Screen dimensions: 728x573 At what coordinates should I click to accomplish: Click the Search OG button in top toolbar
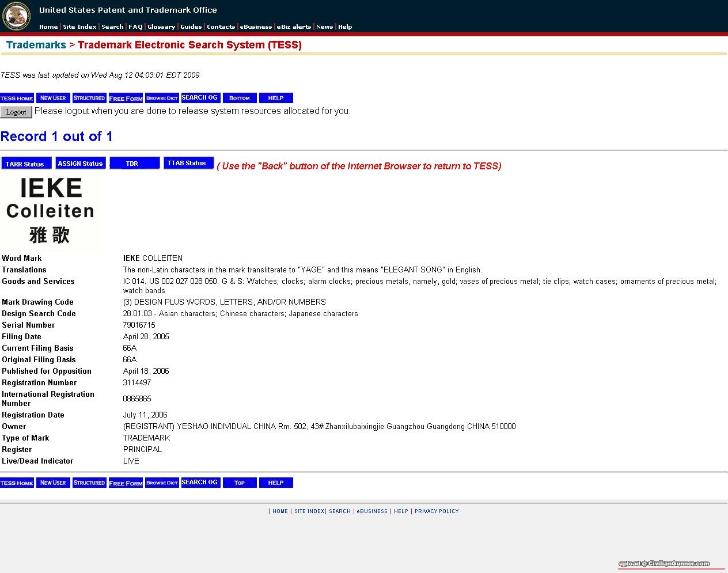[200, 98]
